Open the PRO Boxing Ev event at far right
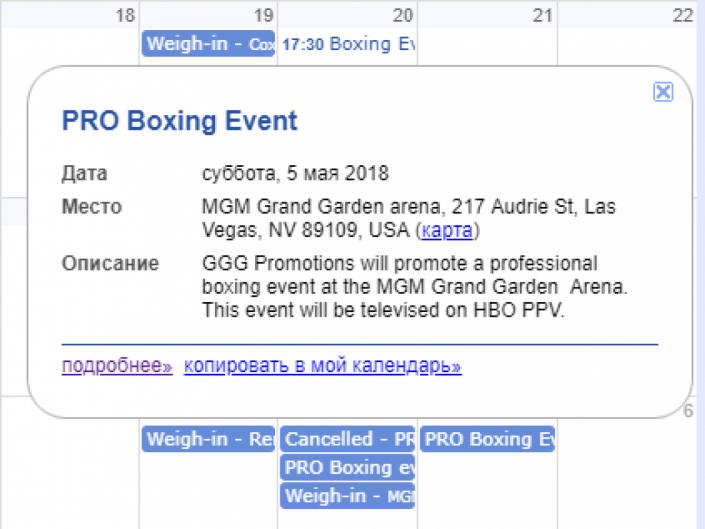The height and width of the screenshot is (529, 705). click(487, 439)
